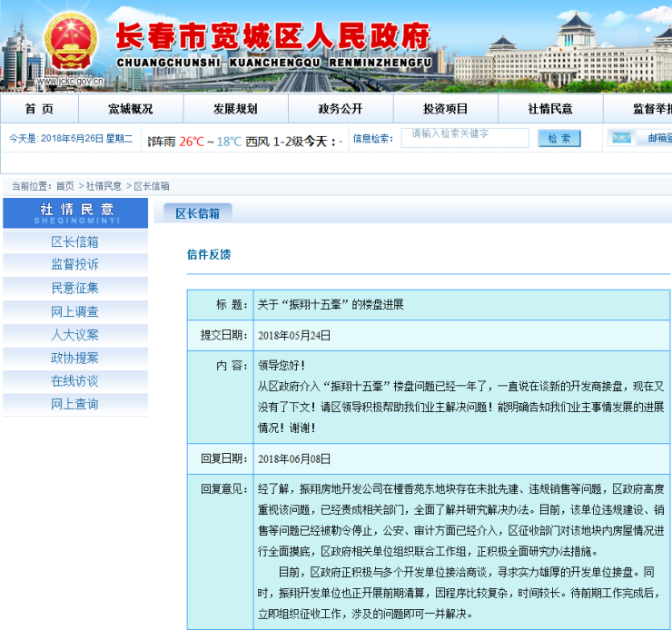Open the 宽城概况 menu item
The width and height of the screenshot is (672, 630).
coord(131,109)
